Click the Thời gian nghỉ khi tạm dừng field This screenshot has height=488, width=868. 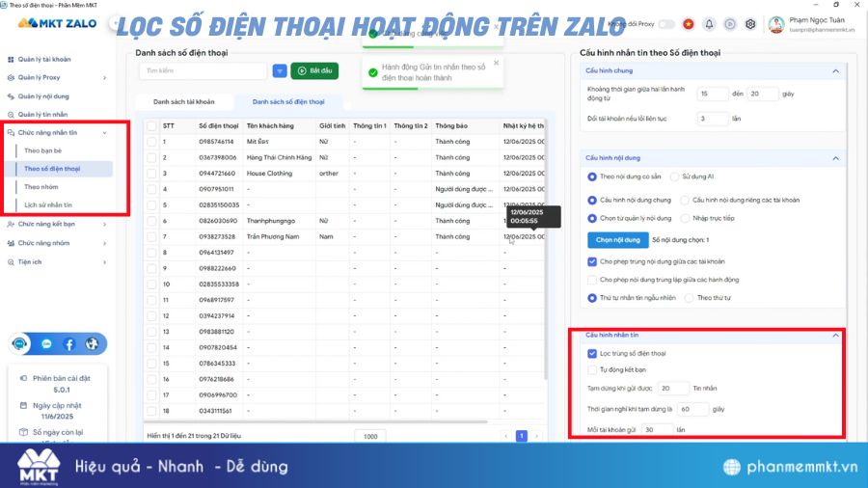coord(692,410)
